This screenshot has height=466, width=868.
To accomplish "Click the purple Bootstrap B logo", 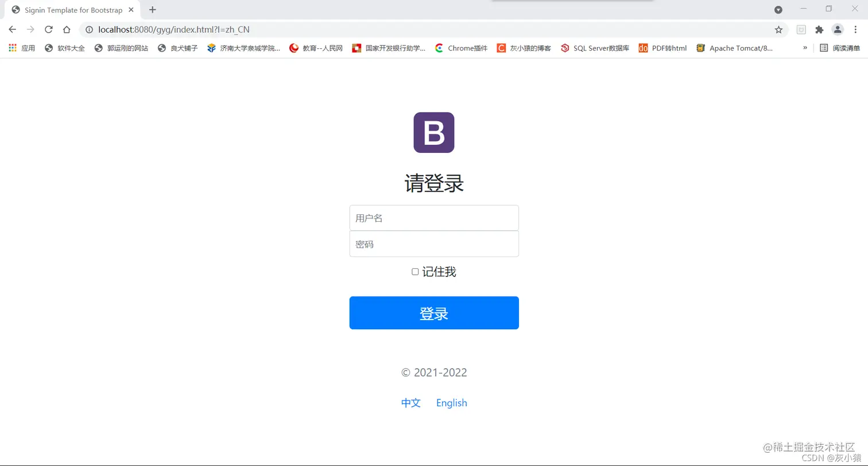I will [x=434, y=133].
